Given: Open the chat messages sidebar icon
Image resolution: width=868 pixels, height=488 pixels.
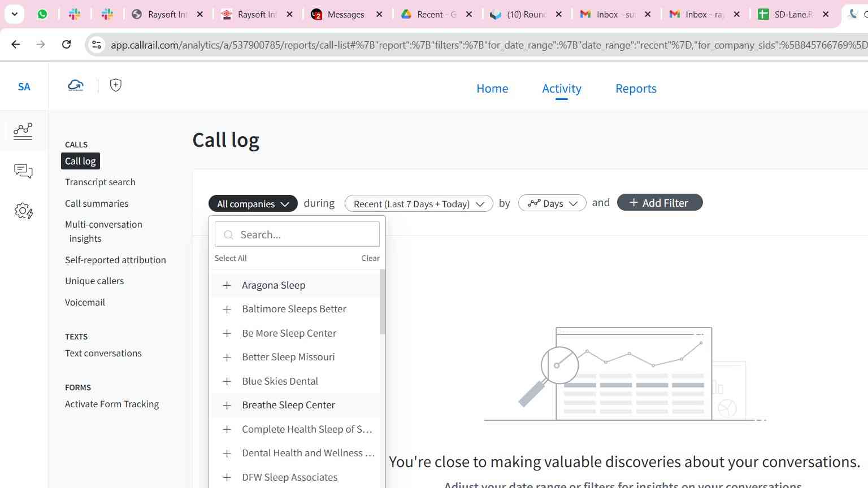Looking at the screenshot, I should point(23,171).
